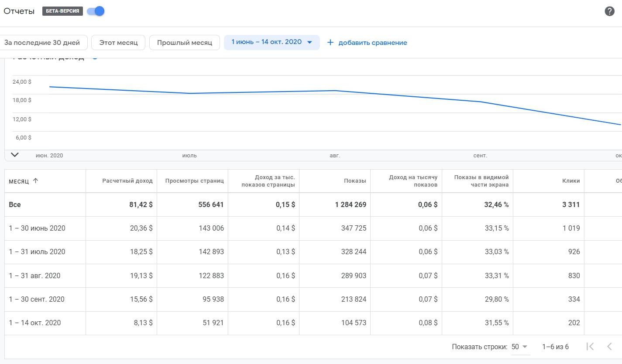The image size is (622, 364).
Task: Sort by month using arrow icon
Action: [x=35, y=181]
